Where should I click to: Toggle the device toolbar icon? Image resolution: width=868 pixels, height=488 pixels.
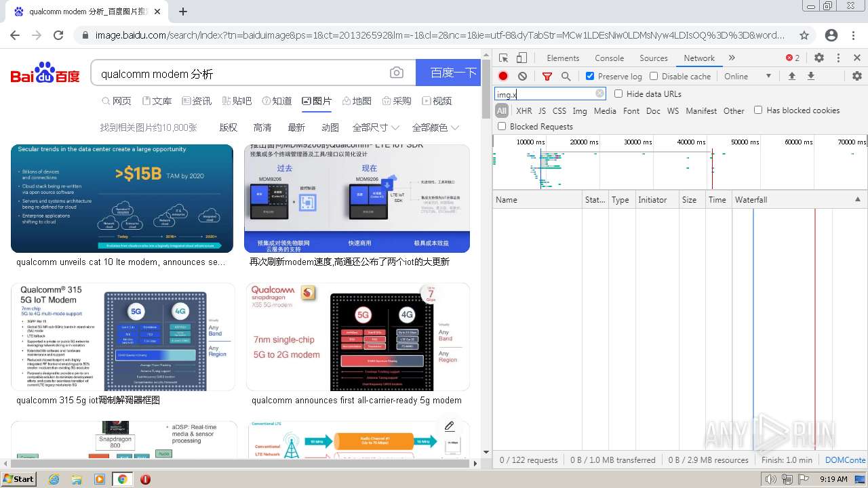522,58
